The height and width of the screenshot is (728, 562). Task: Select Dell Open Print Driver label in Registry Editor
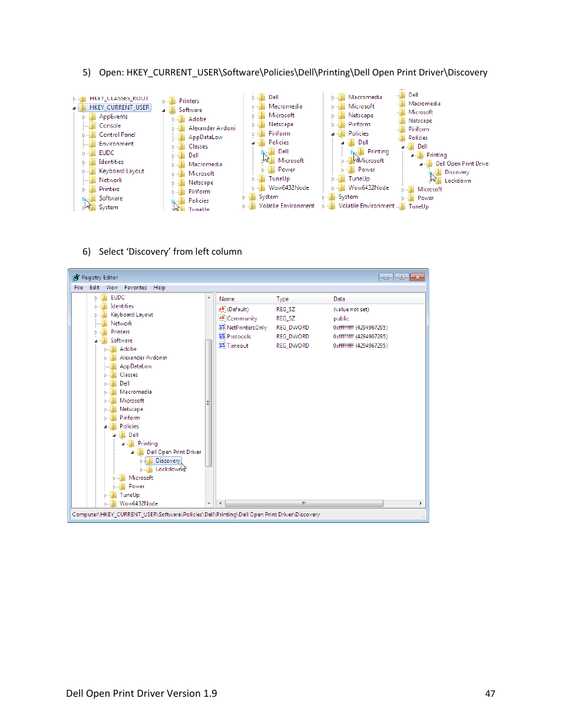(174, 452)
